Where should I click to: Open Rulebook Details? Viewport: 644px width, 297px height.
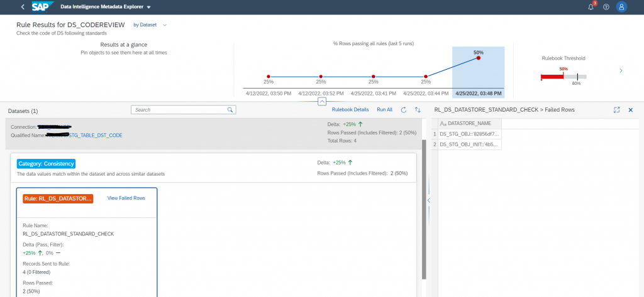coord(350,109)
